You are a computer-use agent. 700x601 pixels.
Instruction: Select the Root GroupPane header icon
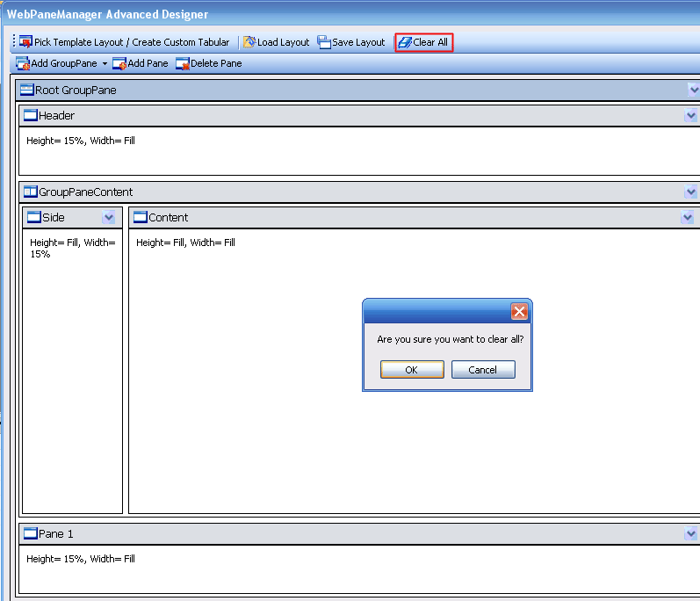coord(27,90)
